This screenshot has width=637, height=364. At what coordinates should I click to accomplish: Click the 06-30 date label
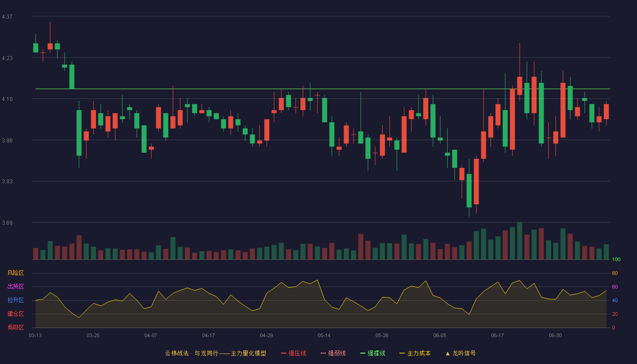coord(556,335)
